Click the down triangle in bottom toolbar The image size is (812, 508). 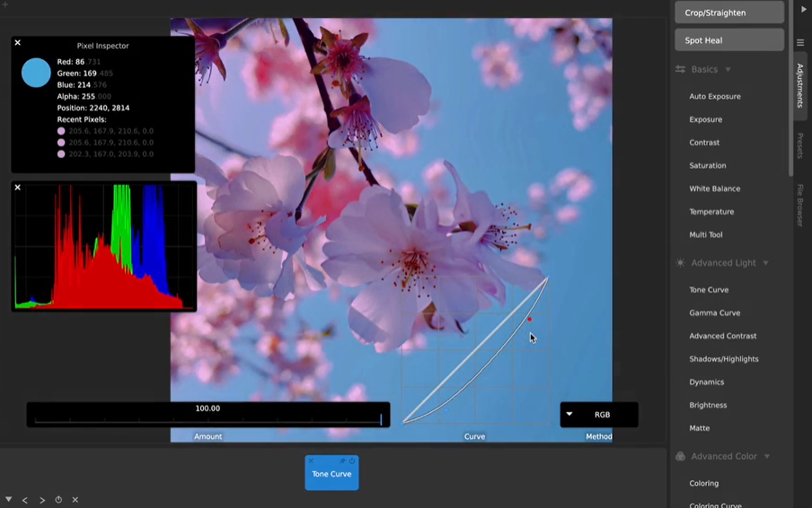pyautogui.click(x=9, y=500)
